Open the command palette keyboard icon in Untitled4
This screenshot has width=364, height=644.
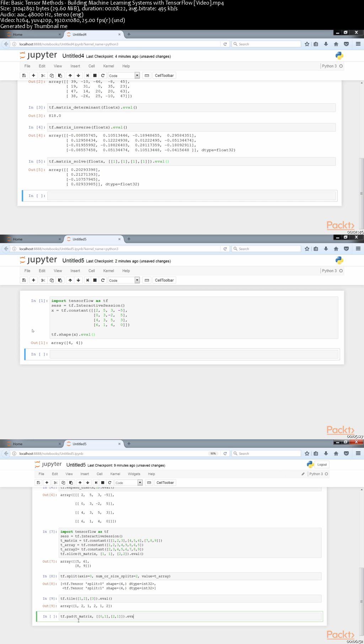pos(147,75)
